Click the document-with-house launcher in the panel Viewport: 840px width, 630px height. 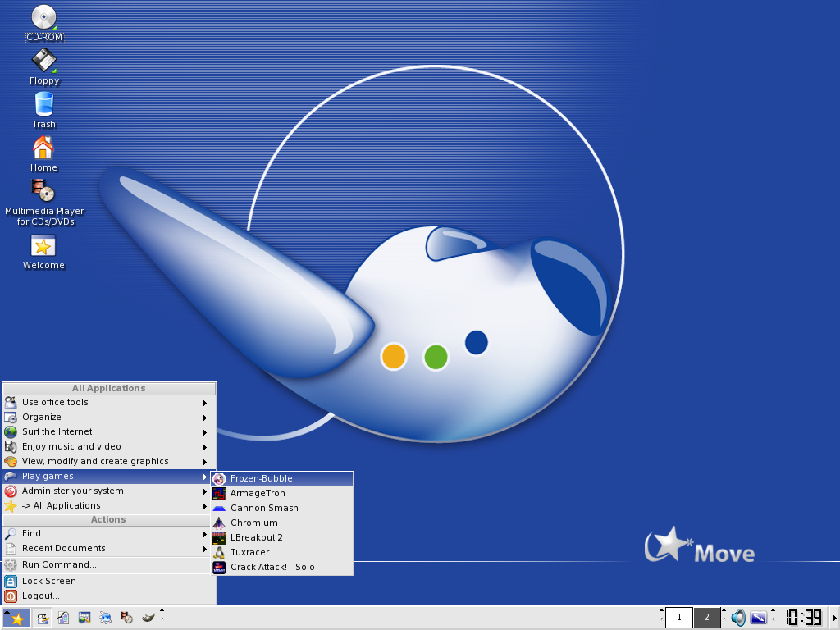63,619
